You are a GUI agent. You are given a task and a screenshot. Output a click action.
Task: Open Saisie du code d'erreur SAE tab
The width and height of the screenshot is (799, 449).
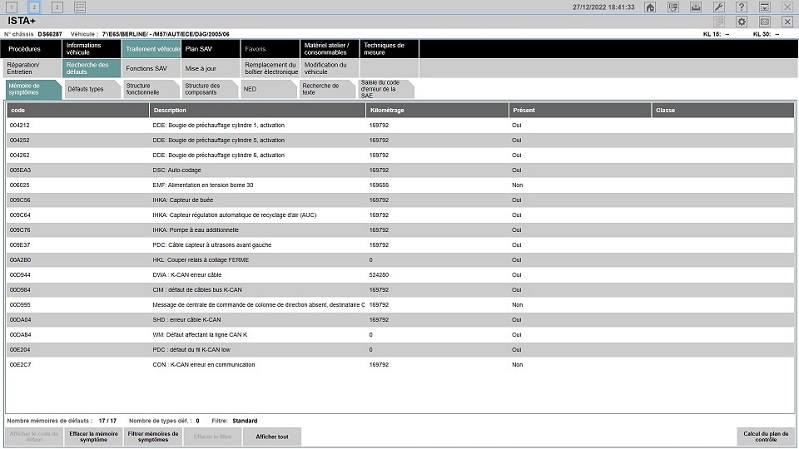pyautogui.click(x=386, y=89)
